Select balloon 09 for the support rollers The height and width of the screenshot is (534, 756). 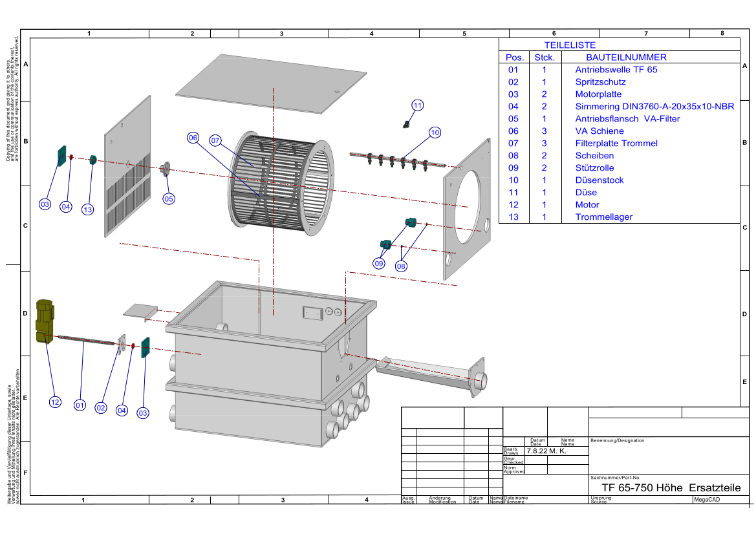coord(379,263)
